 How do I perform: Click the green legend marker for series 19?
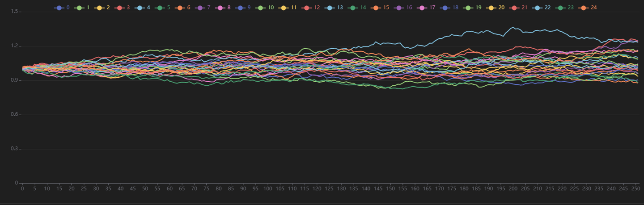pos(470,8)
